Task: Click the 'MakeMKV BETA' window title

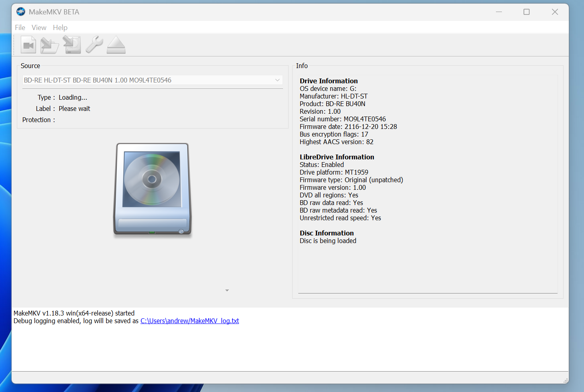Action: tap(54, 12)
